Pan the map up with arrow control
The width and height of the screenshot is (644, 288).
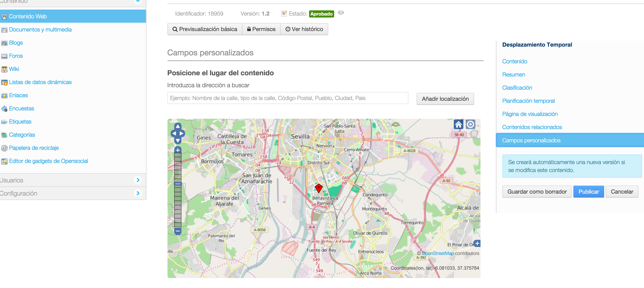(177, 126)
